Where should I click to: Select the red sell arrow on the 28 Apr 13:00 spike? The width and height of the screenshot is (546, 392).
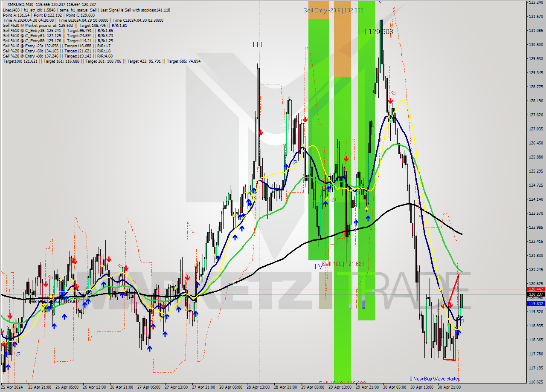click(x=261, y=132)
